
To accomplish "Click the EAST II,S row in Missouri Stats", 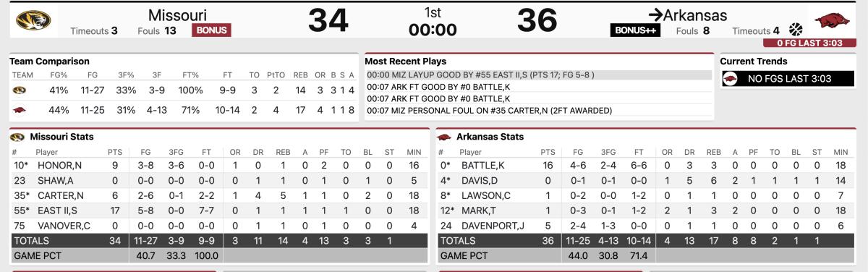I will [x=219, y=210].
